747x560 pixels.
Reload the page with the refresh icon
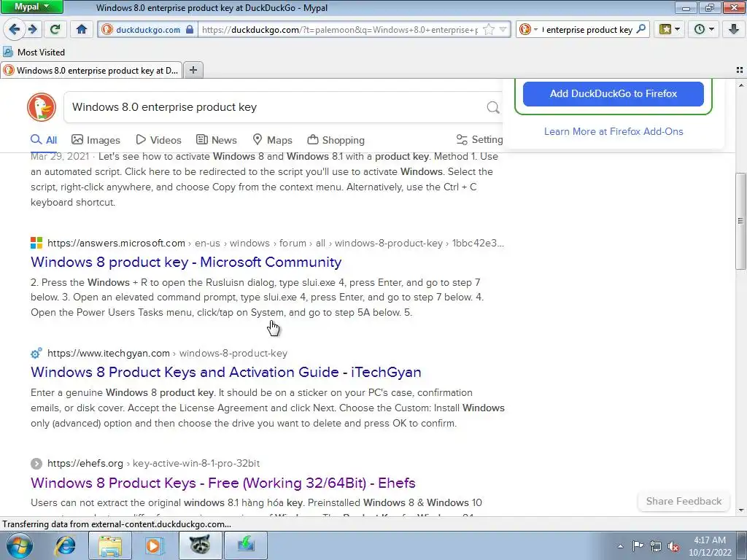click(55, 29)
